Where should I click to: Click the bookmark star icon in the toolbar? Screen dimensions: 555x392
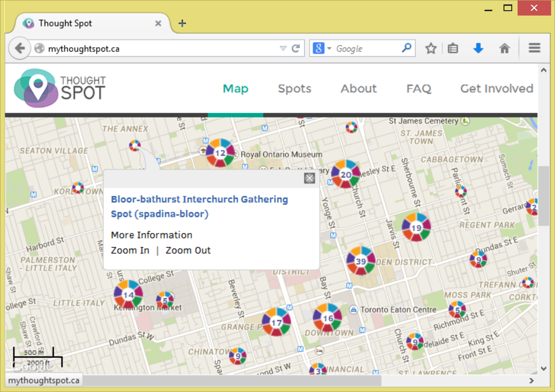[x=431, y=48]
